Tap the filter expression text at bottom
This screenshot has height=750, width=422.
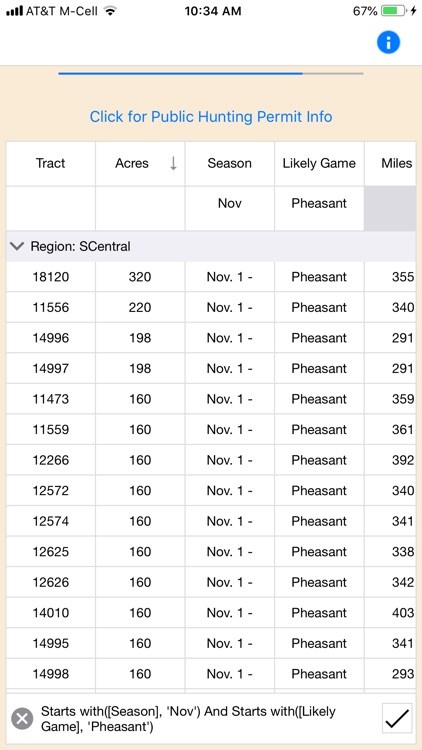tap(188, 719)
